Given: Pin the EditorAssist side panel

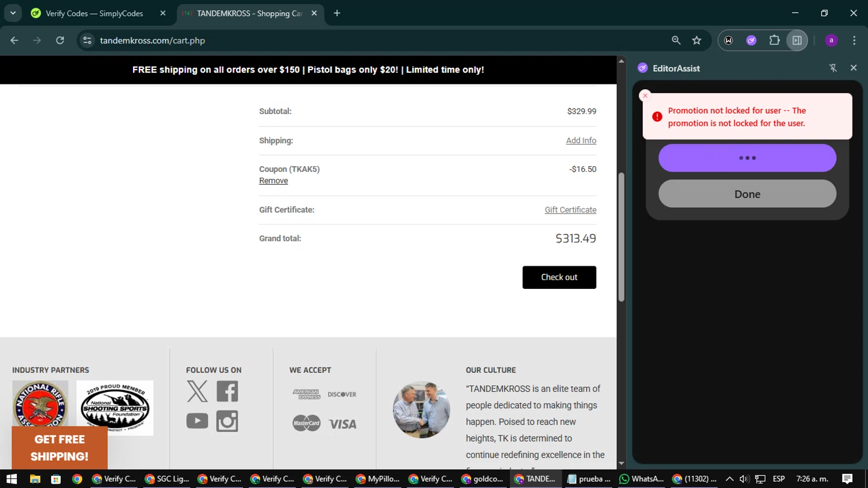Looking at the screenshot, I should 833,68.
